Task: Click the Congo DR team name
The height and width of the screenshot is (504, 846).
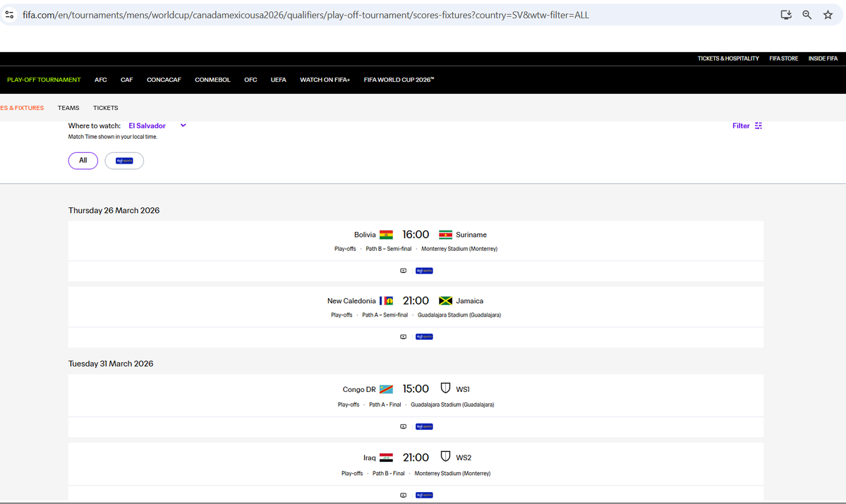Action: (x=359, y=389)
